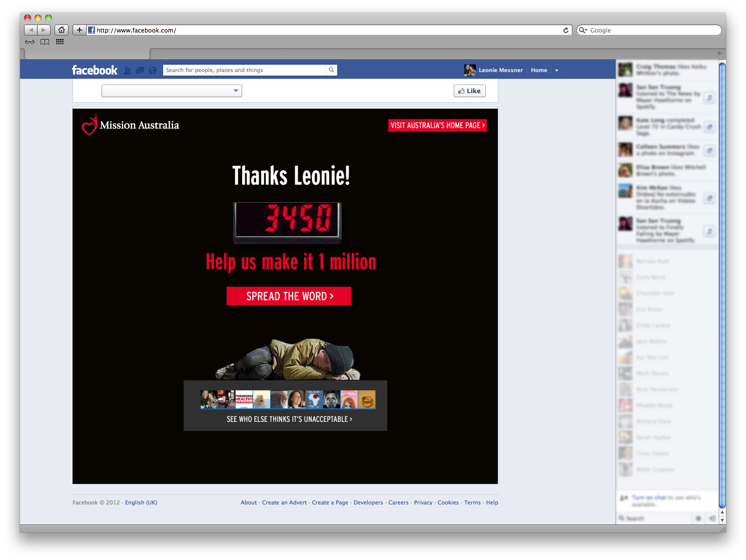Screen dimensions: 746x560
Task: Click VISIT AUSTRALIA'S HOME PAGE button
Action: (x=438, y=126)
